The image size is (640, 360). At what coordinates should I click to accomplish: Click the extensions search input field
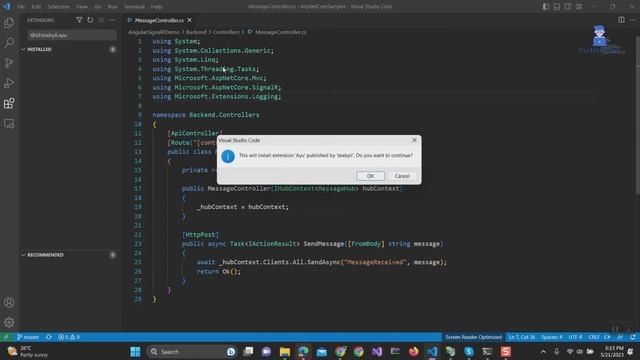tap(72, 35)
